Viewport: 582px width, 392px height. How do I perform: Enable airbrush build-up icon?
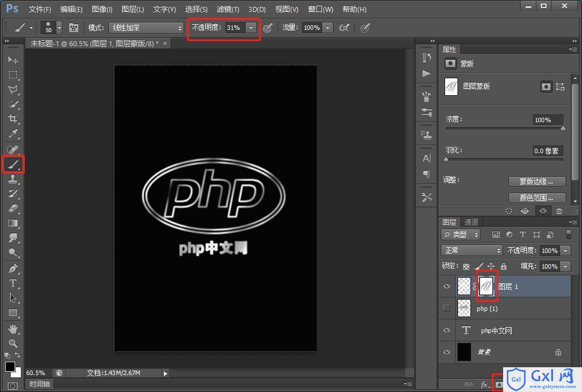(x=344, y=28)
